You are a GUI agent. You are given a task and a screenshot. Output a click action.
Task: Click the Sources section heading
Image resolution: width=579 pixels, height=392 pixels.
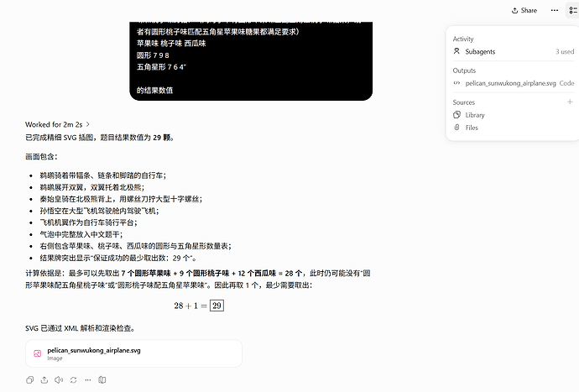click(x=464, y=102)
